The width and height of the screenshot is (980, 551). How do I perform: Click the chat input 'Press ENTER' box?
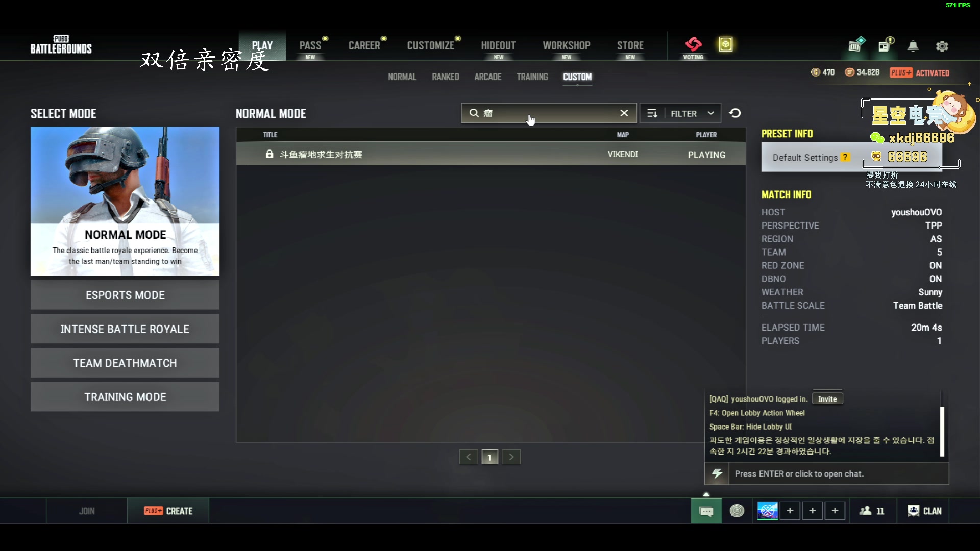pyautogui.click(x=838, y=473)
